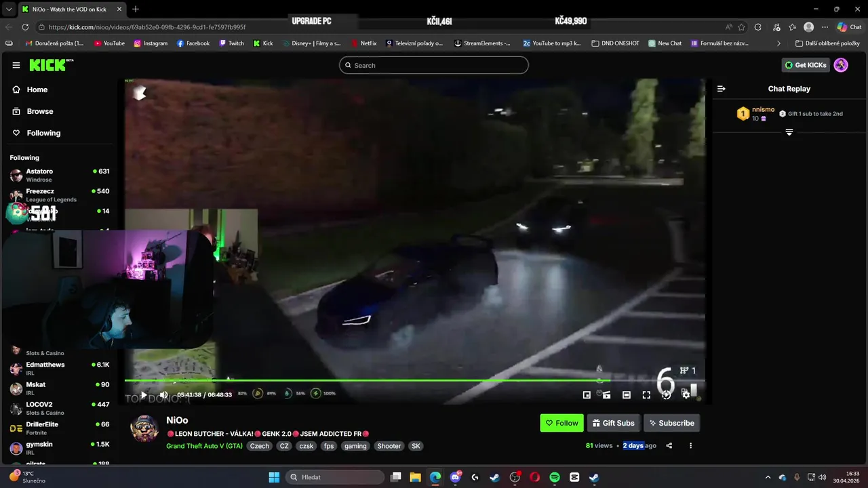Open the YouTube bookmark
Image resolution: width=868 pixels, height=488 pixels.
109,43
